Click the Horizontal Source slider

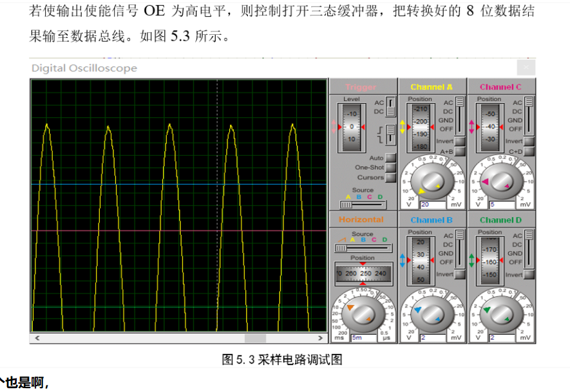(363, 248)
